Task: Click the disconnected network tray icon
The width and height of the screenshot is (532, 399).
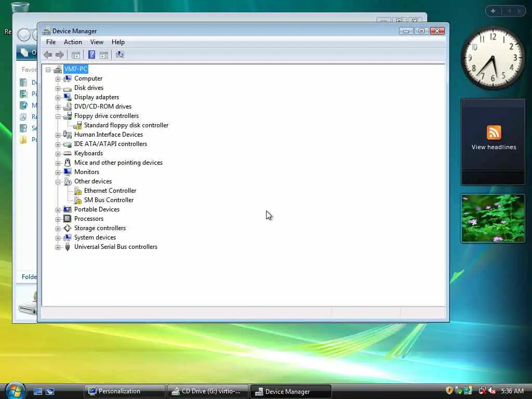Action: pyautogui.click(x=482, y=391)
